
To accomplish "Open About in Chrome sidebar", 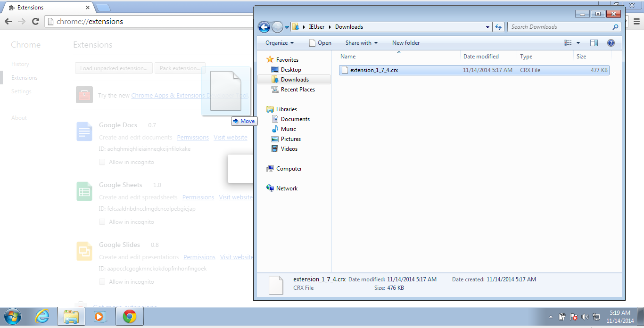I will click(x=19, y=118).
